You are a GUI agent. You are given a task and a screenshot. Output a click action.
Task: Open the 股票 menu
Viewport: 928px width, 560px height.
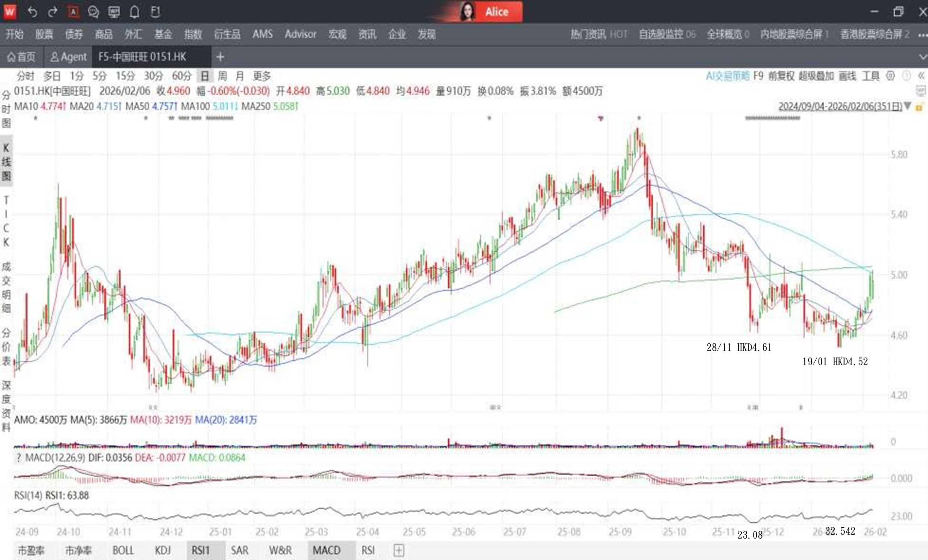44,34
